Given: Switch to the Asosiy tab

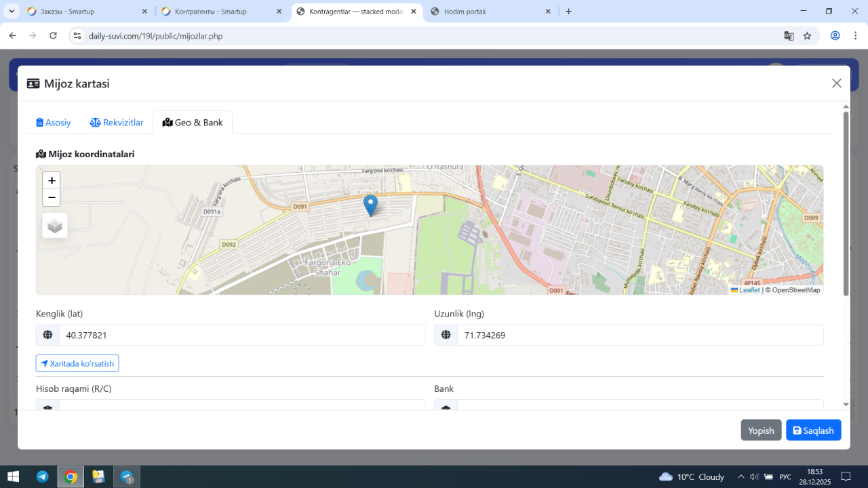Looking at the screenshot, I should [54, 123].
